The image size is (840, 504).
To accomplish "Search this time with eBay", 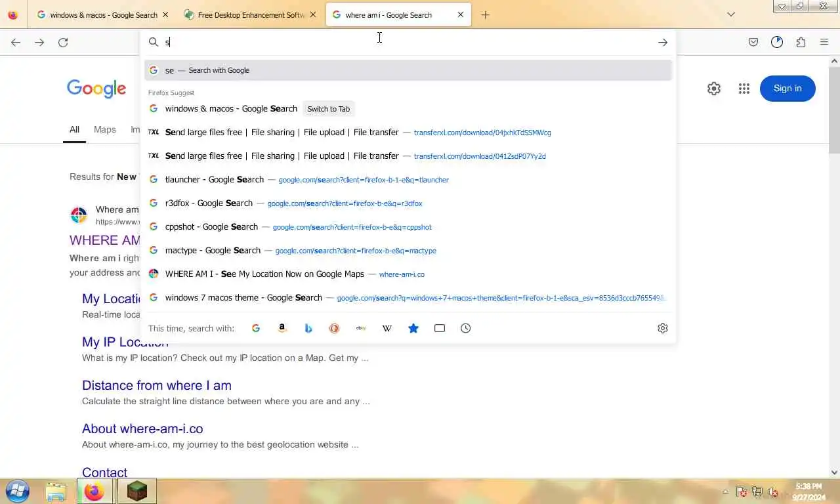I will 361,328.
